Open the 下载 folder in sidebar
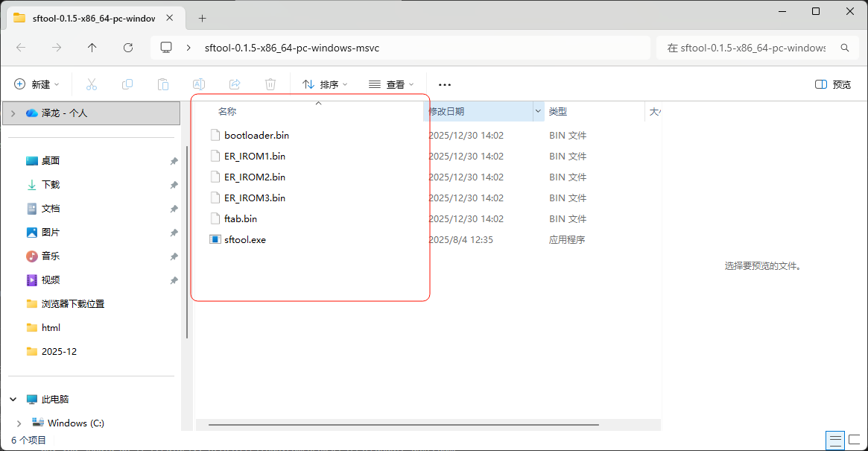 click(50, 185)
